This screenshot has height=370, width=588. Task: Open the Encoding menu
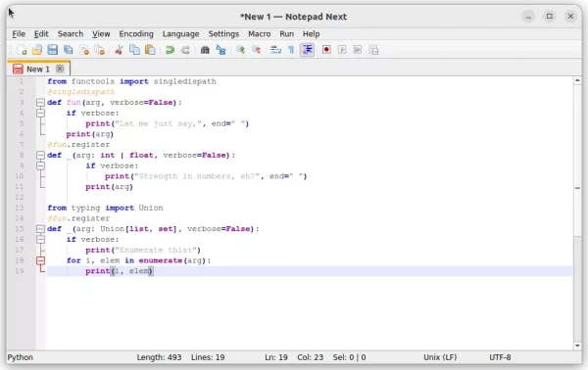pos(136,34)
